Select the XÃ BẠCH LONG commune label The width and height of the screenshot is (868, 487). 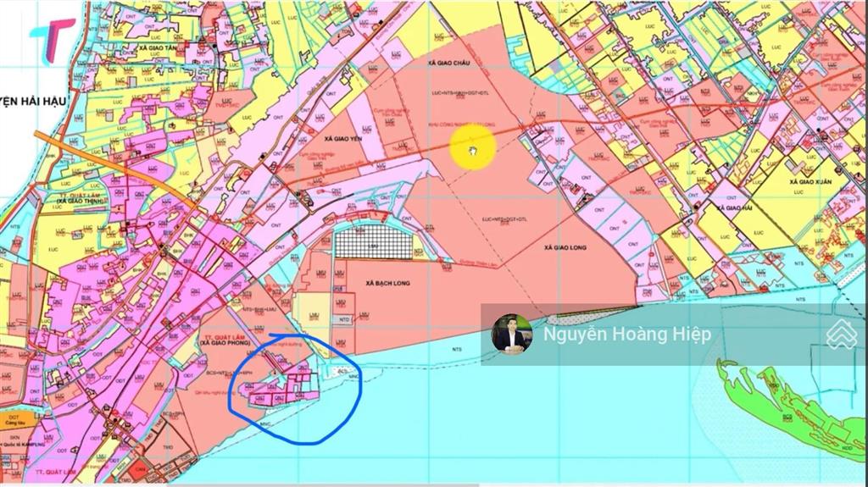(386, 284)
